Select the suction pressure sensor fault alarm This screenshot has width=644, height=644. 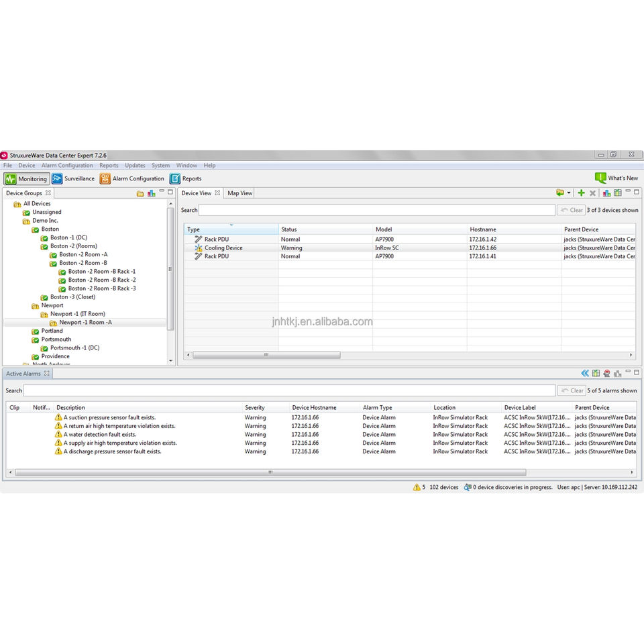pyautogui.click(x=321, y=417)
